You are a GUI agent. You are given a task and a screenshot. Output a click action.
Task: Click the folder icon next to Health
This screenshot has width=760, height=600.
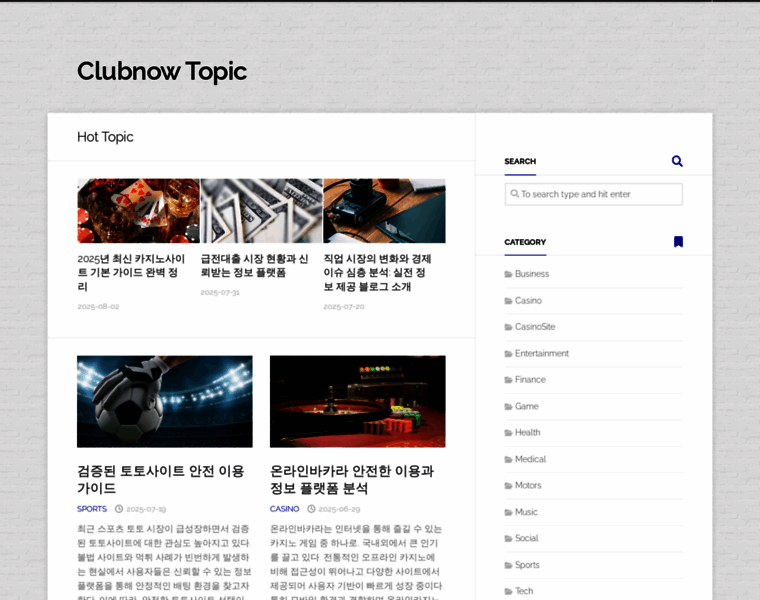coord(508,433)
